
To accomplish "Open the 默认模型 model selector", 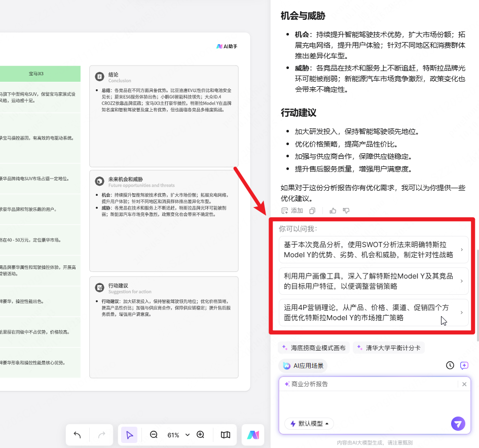I will [309, 424].
